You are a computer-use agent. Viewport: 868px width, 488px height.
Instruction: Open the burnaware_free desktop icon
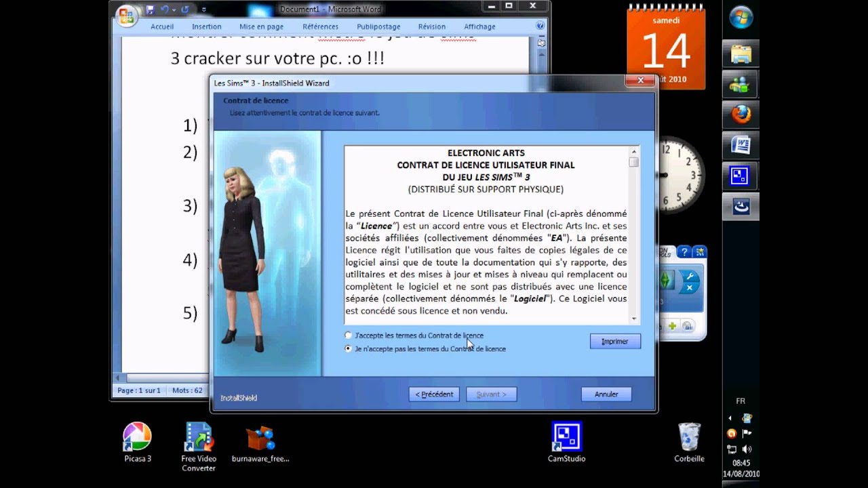260,444
